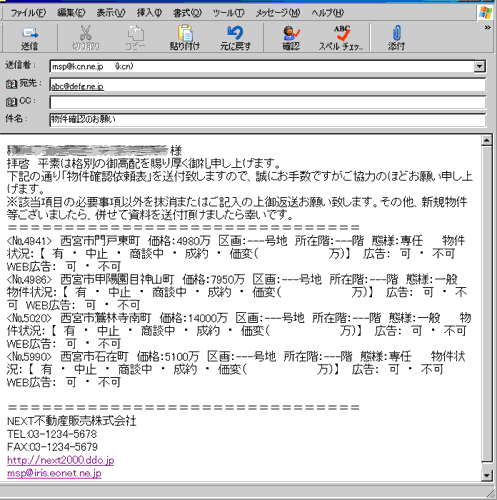Open the 書式(O) menu
This screenshot has width=497, height=500.
coord(187,13)
